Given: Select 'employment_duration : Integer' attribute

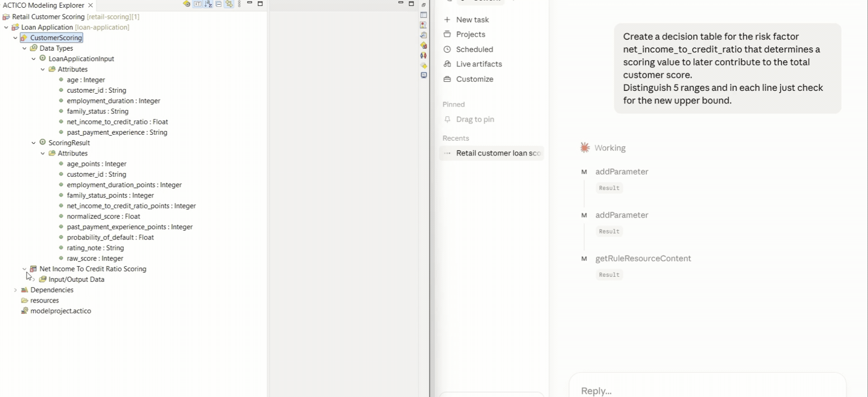Looking at the screenshot, I should [113, 101].
